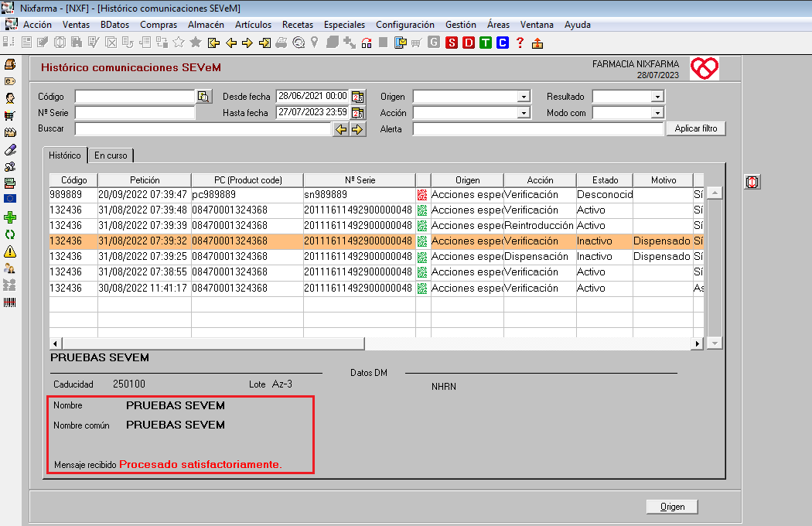Click the Aplicar filtro button

[696, 128]
